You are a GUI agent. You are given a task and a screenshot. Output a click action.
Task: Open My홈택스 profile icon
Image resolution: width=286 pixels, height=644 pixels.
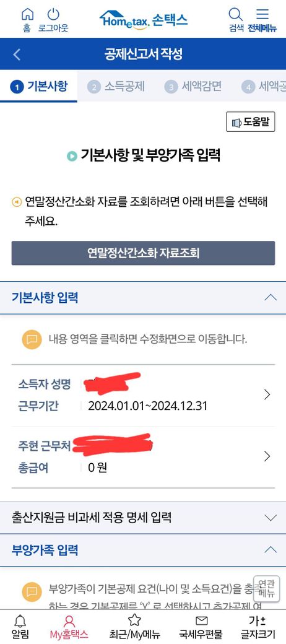pyautogui.click(x=69, y=620)
